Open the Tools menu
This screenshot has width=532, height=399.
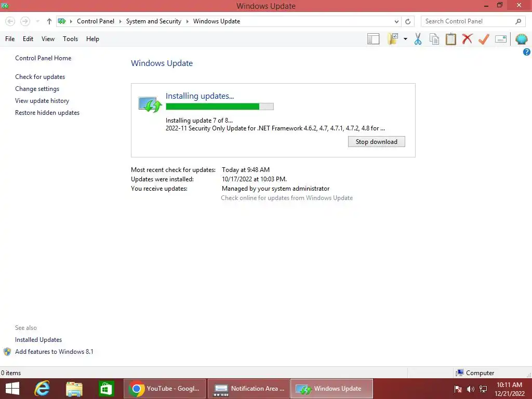point(70,39)
